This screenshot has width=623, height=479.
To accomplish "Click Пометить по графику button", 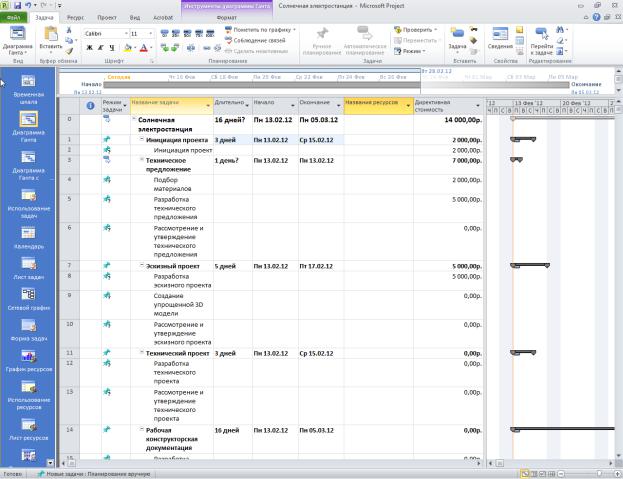I will [261, 30].
